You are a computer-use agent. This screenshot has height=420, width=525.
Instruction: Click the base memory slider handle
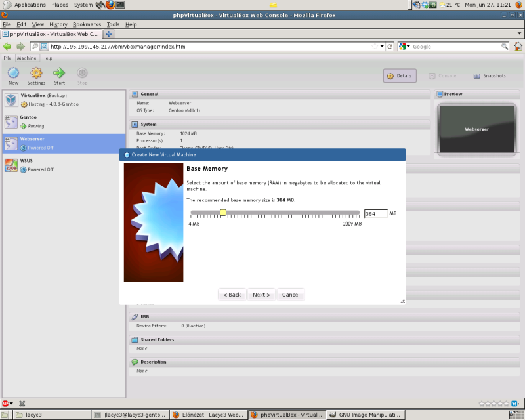point(223,213)
